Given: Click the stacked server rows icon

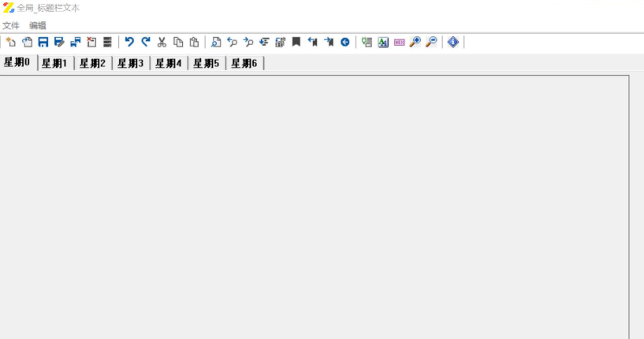Looking at the screenshot, I should tap(108, 42).
